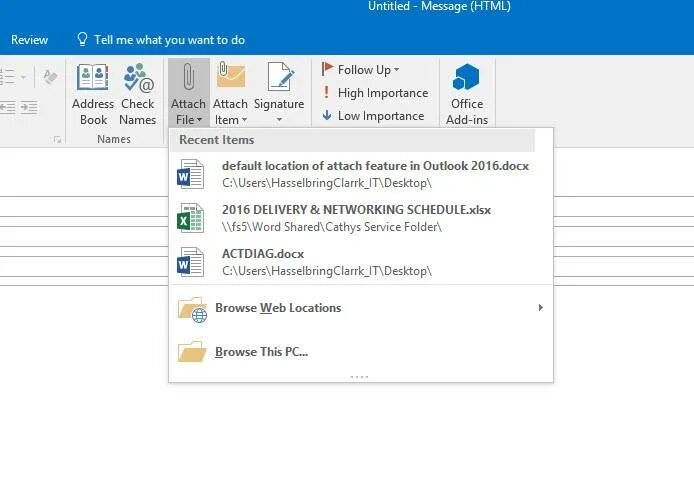The width and height of the screenshot is (694, 497).
Task: Click the Follow Up flag icon
Action: pos(327,69)
